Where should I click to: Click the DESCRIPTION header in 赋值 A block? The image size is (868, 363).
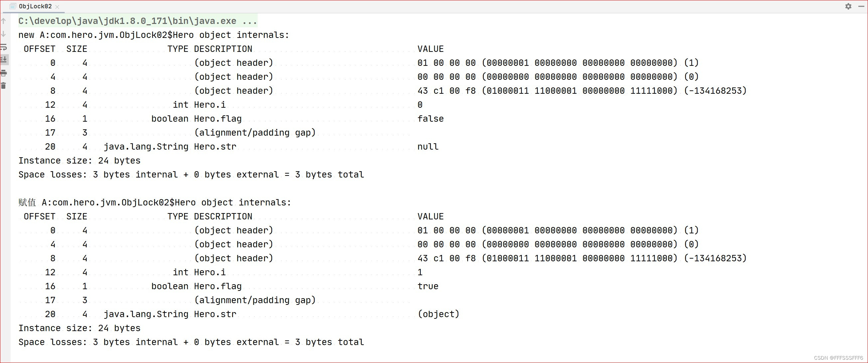pos(223,216)
